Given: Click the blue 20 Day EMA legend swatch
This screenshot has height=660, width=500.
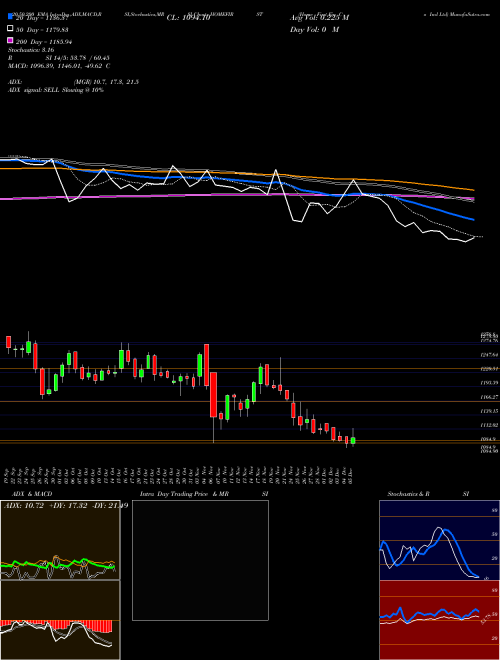Looking at the screenshot, I should [10, 16].
